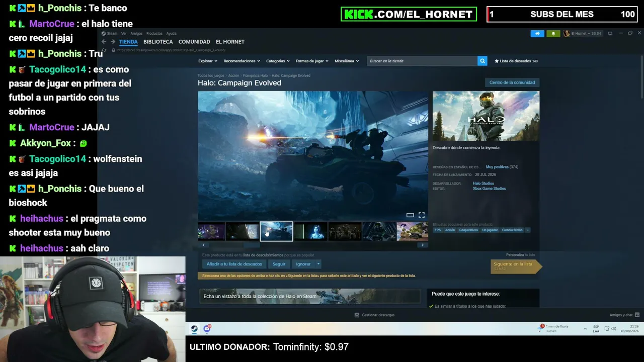Open the Muy positivas reviews link
This screenshot has height=362, width=644.
pyautogui.click(x=497, y=167)
